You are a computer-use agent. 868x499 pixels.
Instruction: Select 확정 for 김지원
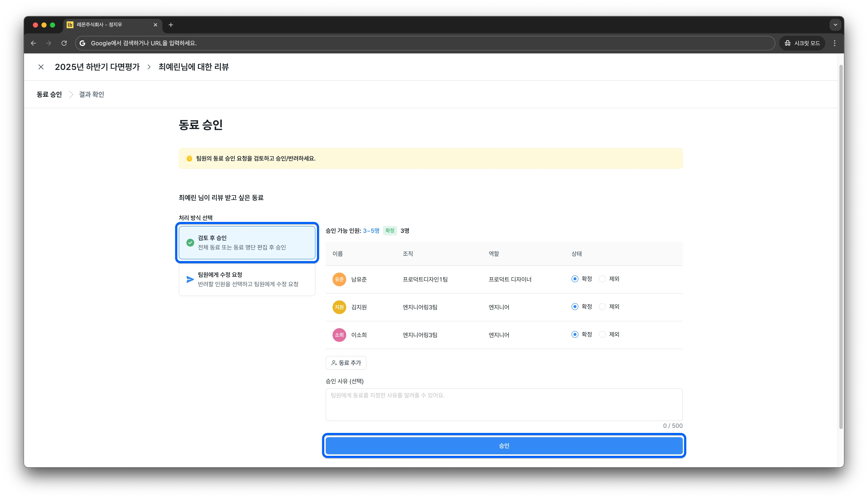click(x=575, y=307)
